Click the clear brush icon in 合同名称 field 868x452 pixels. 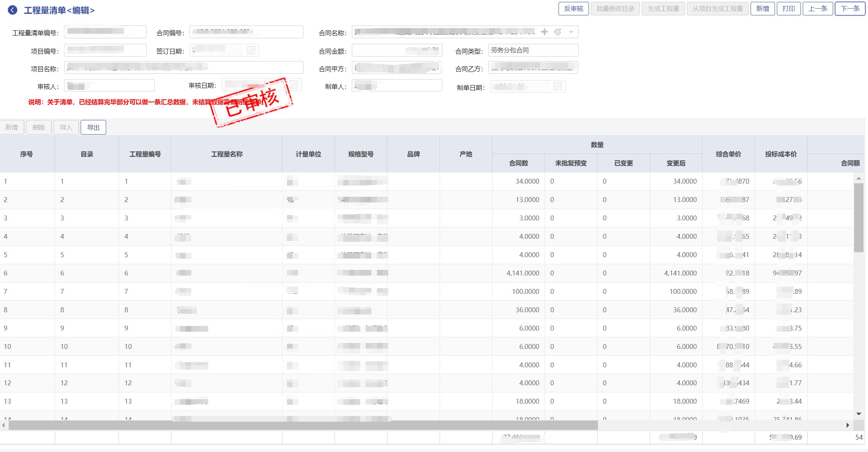click(558, 32)
